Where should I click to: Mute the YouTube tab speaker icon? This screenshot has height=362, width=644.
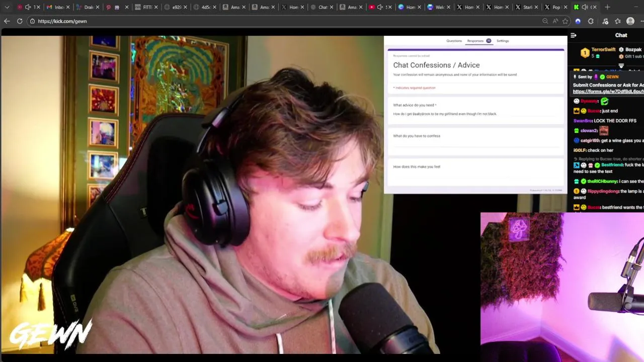pyautogui.click(x=380, y=7)
